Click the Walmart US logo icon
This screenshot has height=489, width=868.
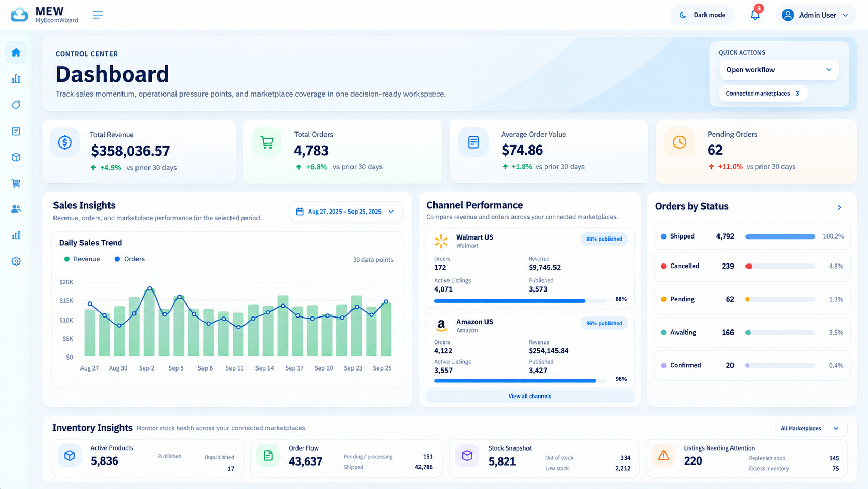pyautogui.click(x=441, y=241)
